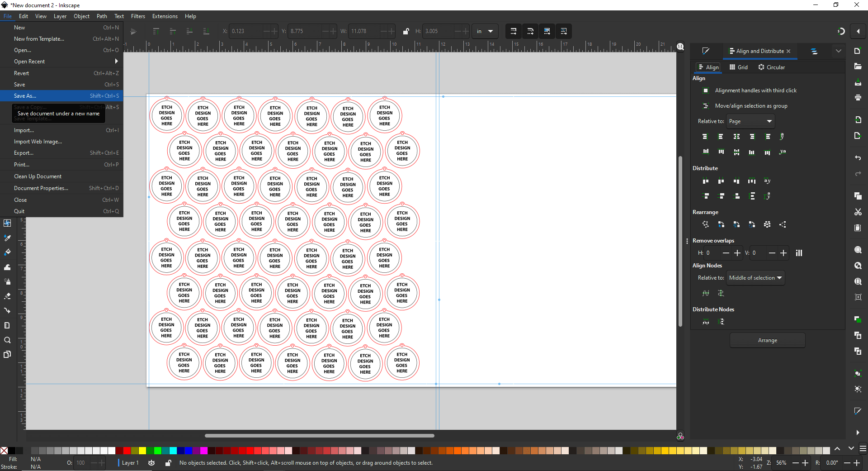
Task: Select the Spray tool
Action: coord(7,280)
